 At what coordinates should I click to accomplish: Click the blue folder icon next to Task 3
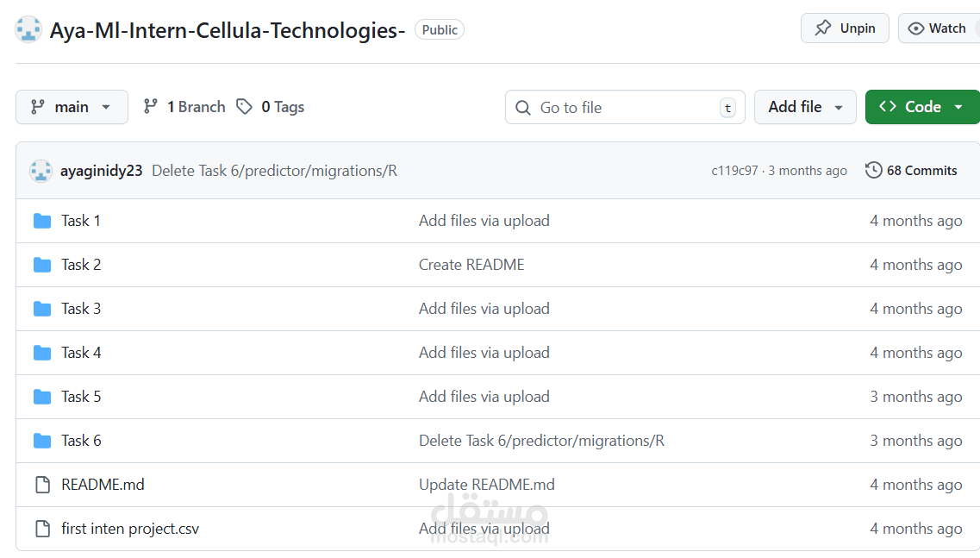click(x=42, y=308)
